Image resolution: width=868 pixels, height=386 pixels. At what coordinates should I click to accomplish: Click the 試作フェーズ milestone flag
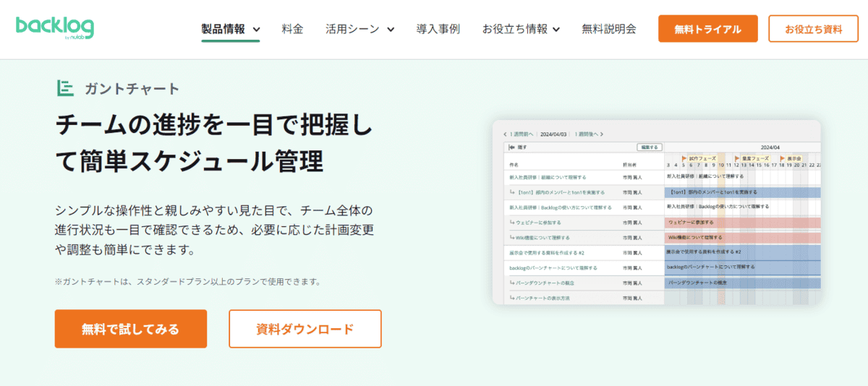point(684,158)
